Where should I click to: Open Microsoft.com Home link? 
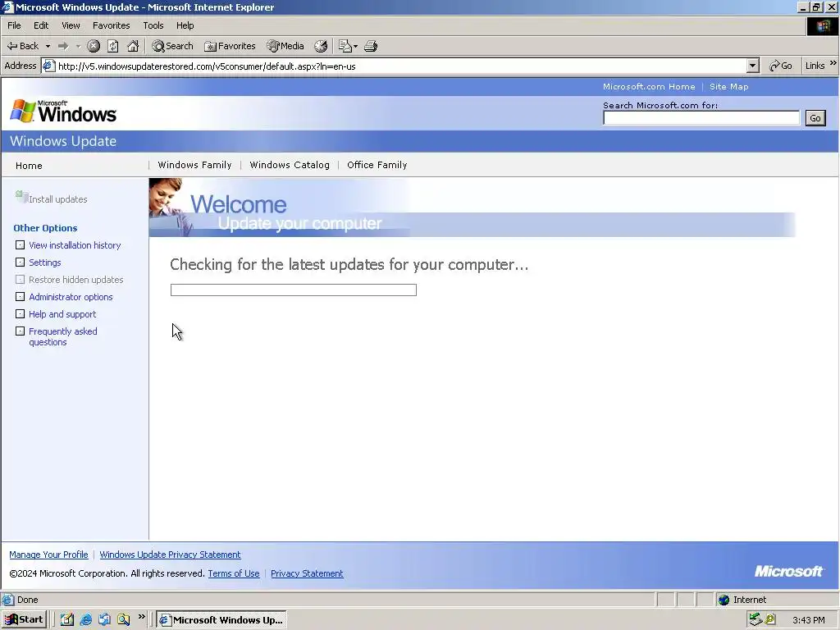[649, 86]
